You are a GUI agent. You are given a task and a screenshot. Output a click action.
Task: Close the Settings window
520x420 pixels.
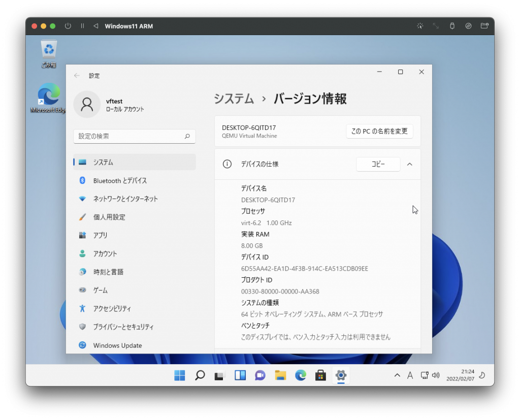point(421,72)
